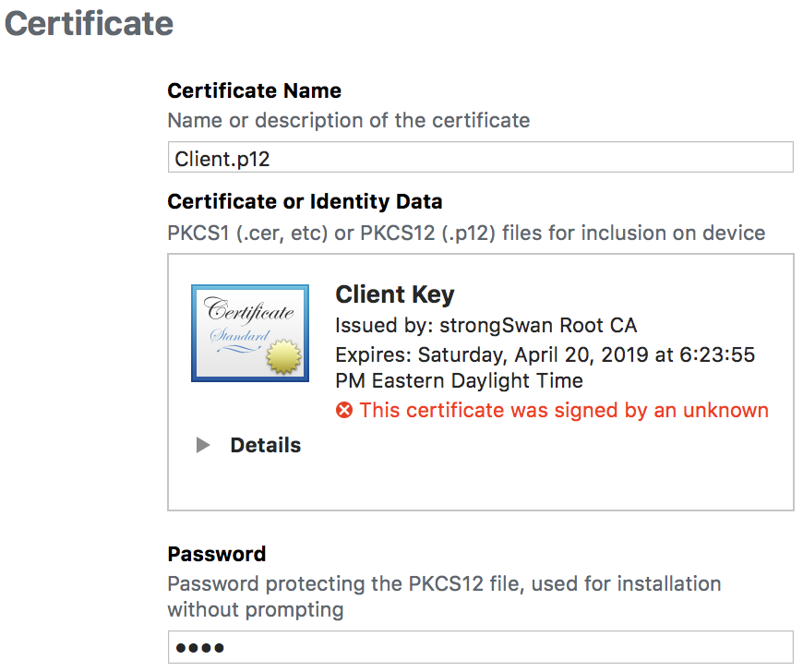Focus the Certificate Name field containing Client.p12
The image size is (803, 672).
click(480, 157)
